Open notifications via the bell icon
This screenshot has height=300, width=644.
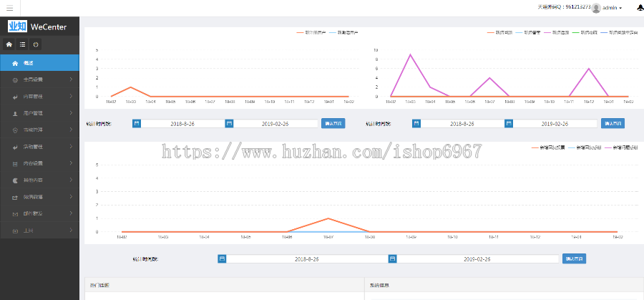pos(640,7)
